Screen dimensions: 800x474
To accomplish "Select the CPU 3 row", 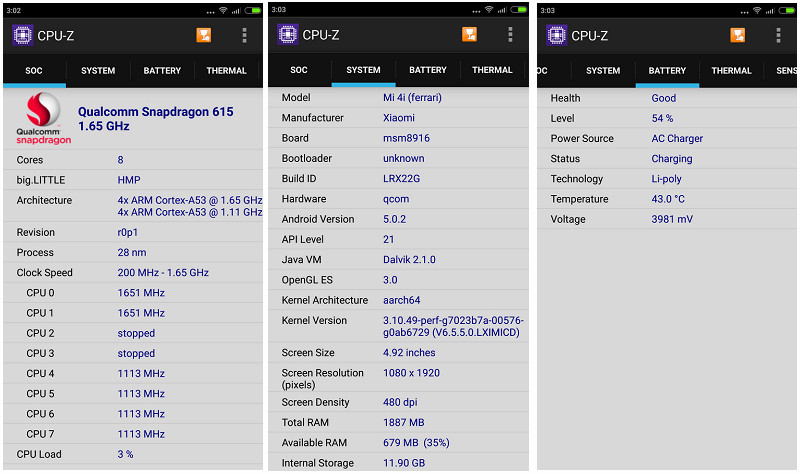I will [133, 353].
